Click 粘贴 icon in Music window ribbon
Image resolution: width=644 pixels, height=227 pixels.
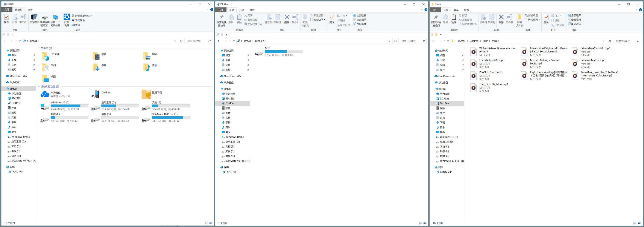pyautogui.click(x=454, y=19)
